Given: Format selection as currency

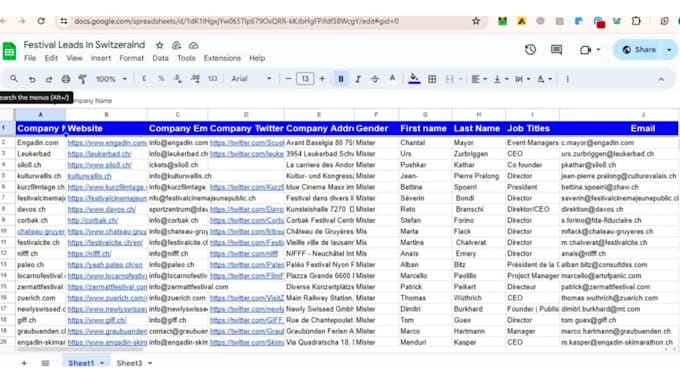Looking at the screenshot, I should click(144, 79).
